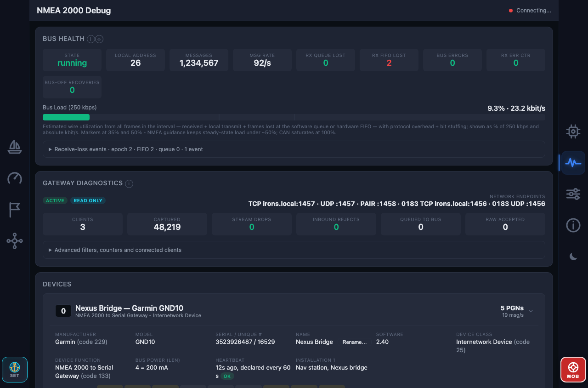588x388 pixels.
Task: Select the State running tile
Action: click(x=72, y=60)
